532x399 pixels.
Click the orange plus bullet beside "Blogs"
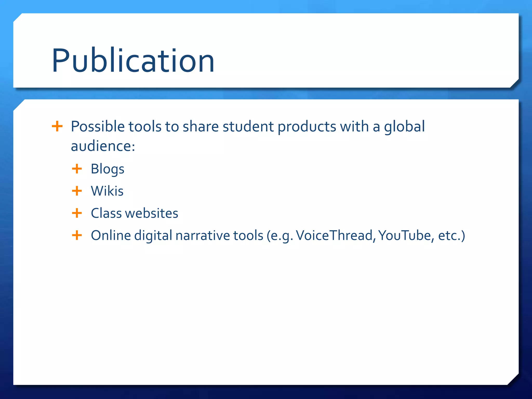[77, 169]
